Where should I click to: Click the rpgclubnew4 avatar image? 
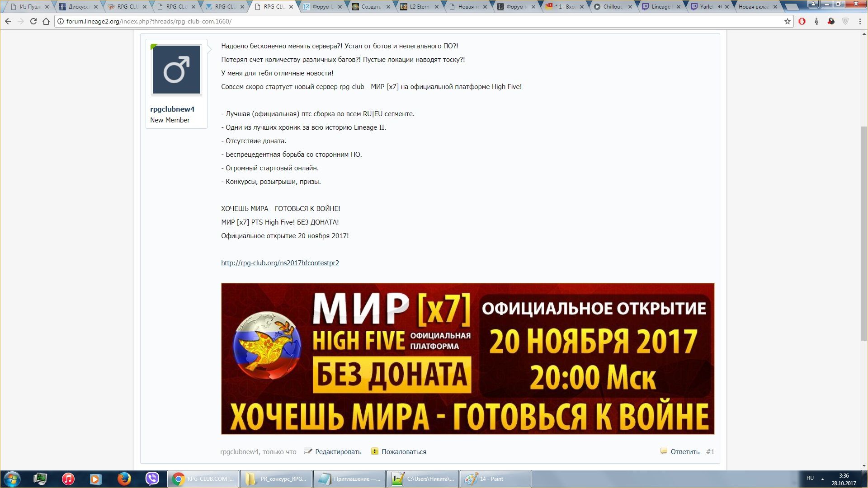click(x=176, y=70)
